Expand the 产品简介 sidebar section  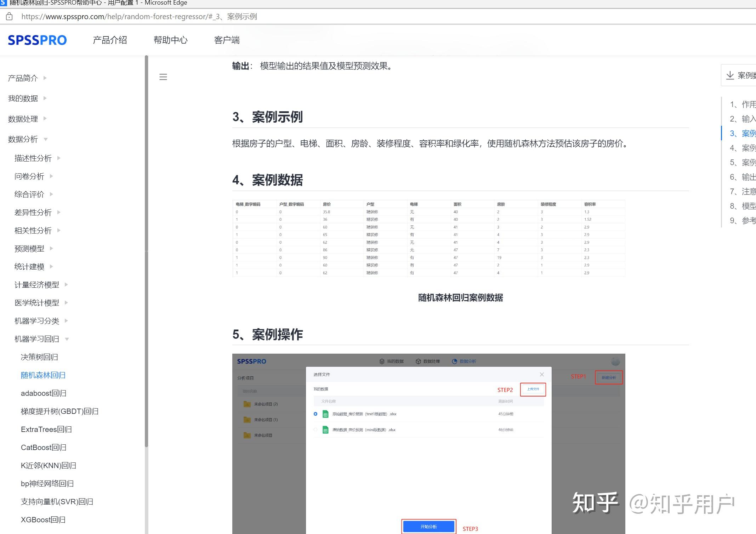click(45, 78)
